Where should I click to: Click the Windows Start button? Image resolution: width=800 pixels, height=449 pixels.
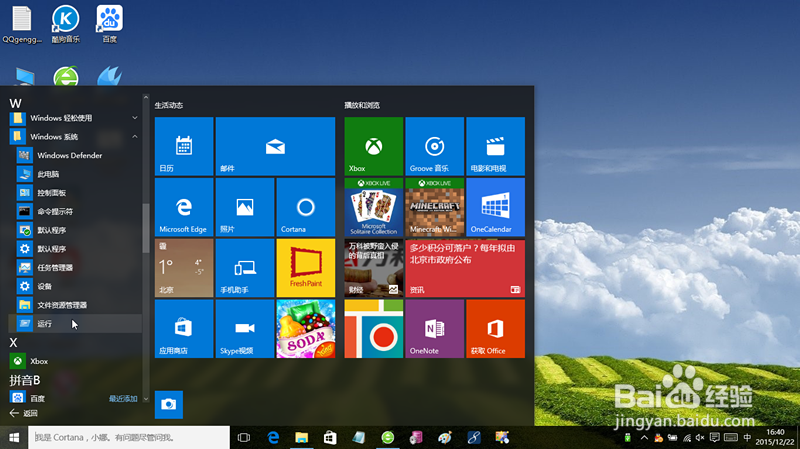coord(14,437)
